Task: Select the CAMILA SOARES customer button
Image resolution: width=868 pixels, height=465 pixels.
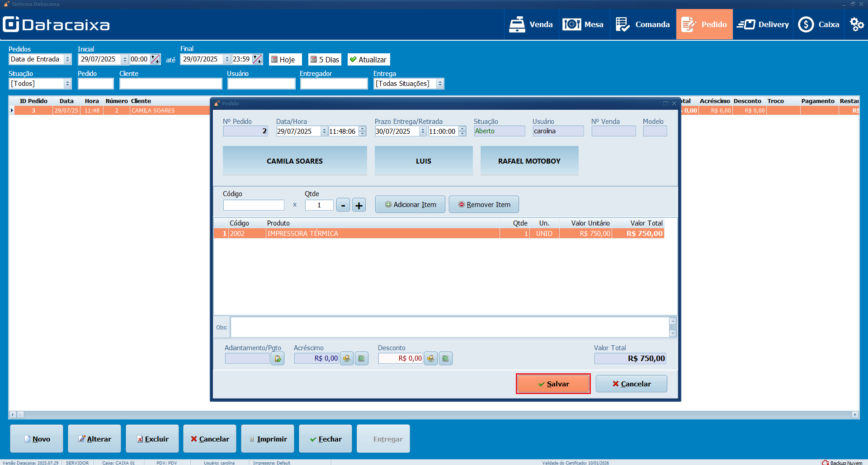Action: click(295, 161)
